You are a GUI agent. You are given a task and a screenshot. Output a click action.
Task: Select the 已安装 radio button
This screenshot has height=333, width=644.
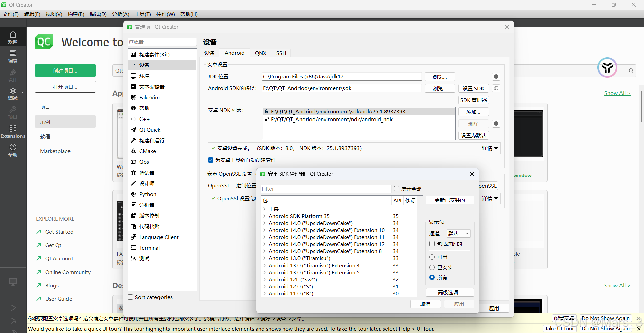pyautogui.click(x=432, y=267)
